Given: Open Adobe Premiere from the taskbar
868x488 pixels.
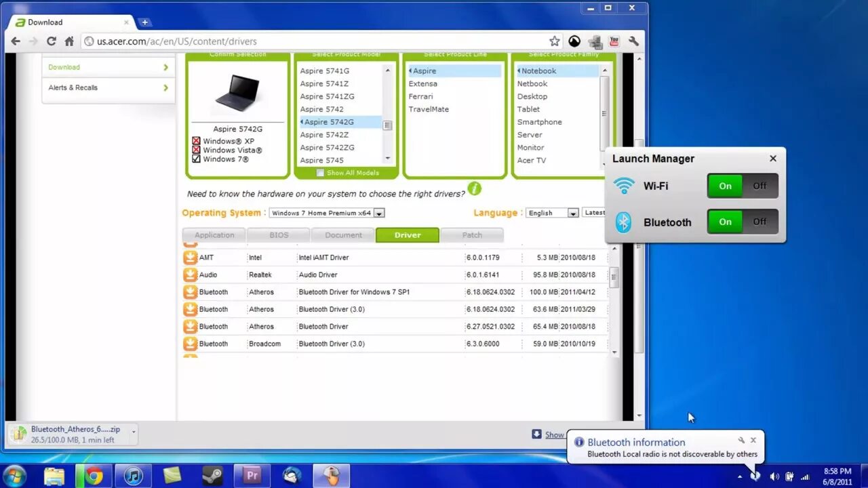Looking at the screenshot, I should pos(252,476).
